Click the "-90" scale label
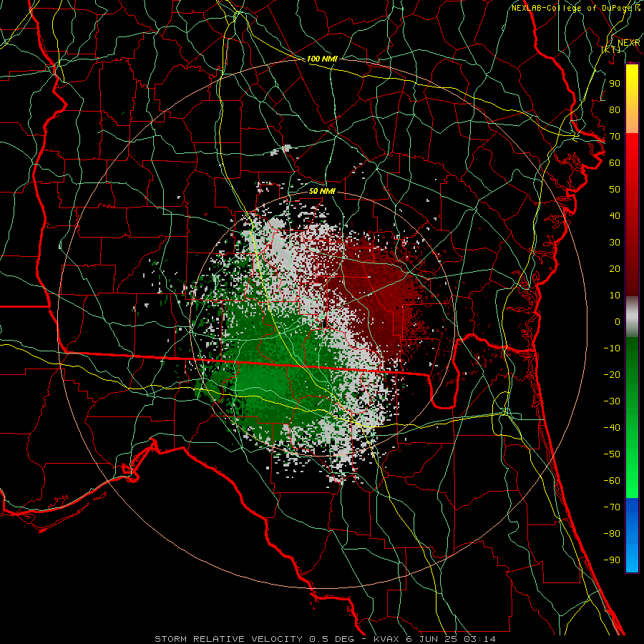The height and width of the screenshot is (644, 644). coord(612,560)
